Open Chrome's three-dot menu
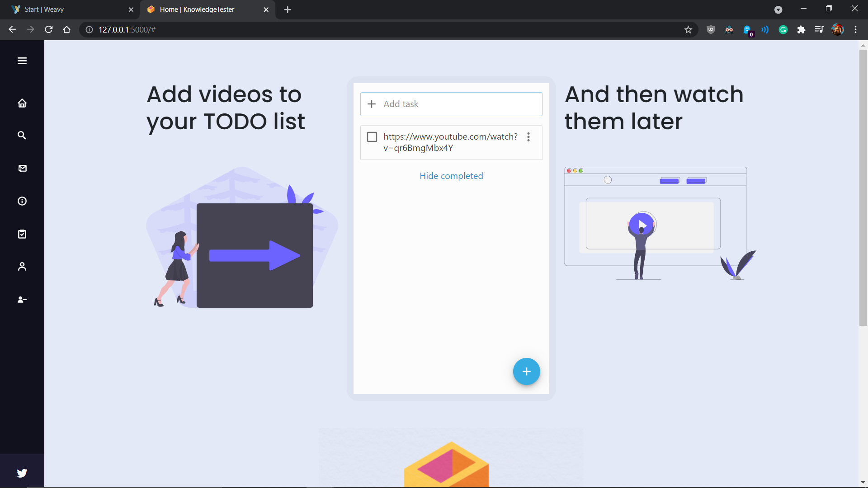The image size is (868, 488). tap(855, 30)
